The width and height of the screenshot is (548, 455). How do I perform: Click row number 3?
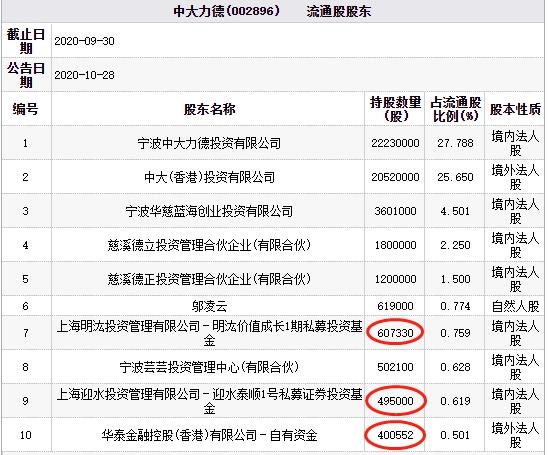(26, 211)
